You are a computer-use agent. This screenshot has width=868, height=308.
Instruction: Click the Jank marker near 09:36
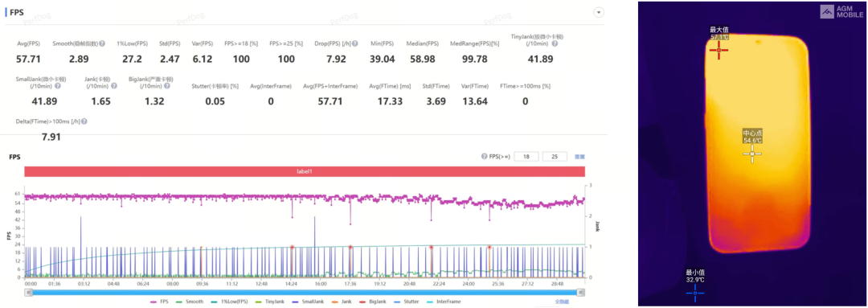point(201,248)
